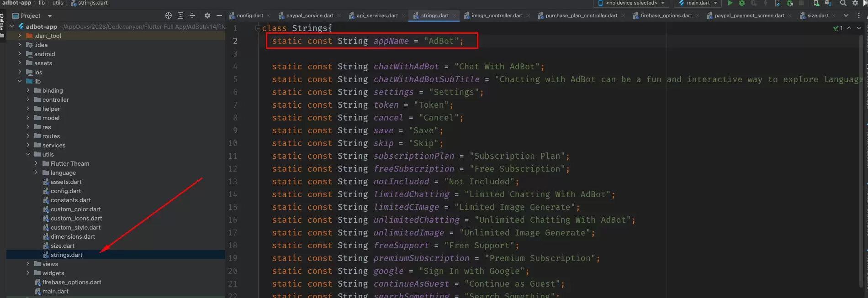Click the attach debugger to process icon
868x298 pixels.
pyautogui.click(x=789, y=3)
